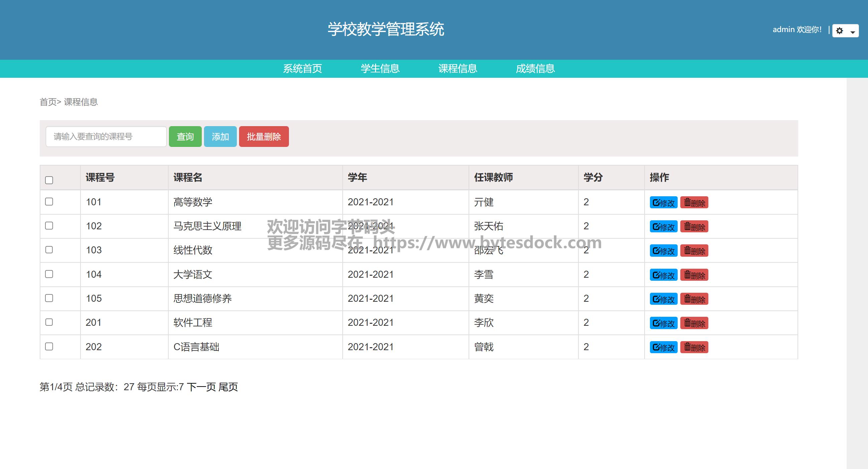Image resolution: width=868 pixels, height=469 pixels.
Task: Check the box for course 101
Action: [49, 202]
